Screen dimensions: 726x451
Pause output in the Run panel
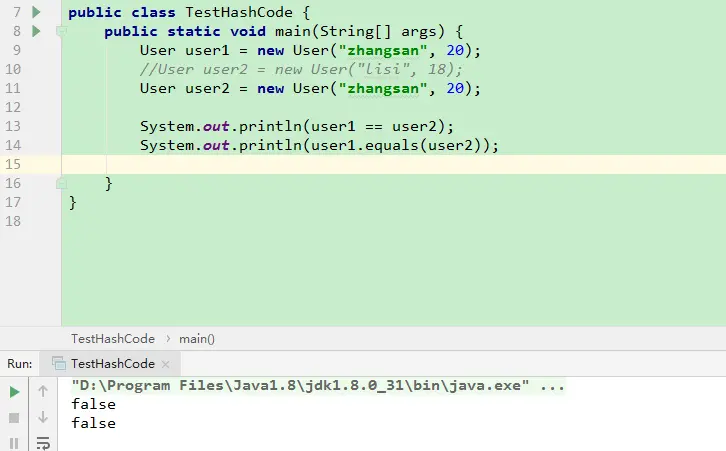click(14, 444)
